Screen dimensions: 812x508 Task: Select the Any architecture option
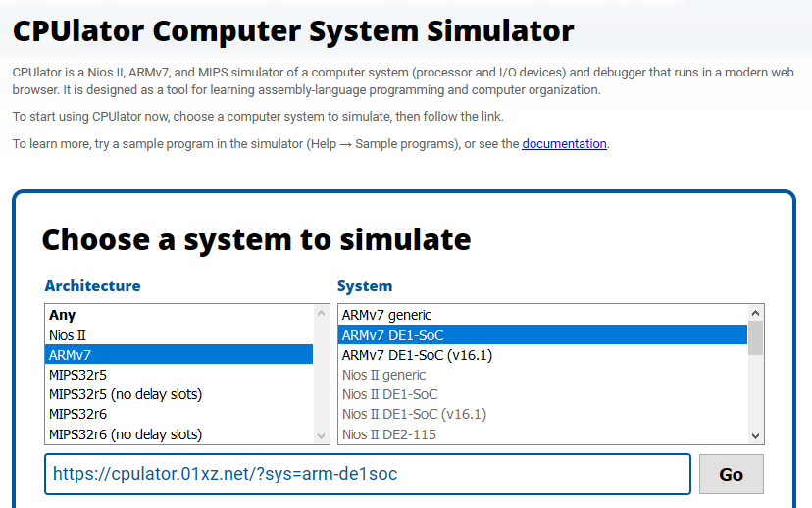tap(178, 315)
